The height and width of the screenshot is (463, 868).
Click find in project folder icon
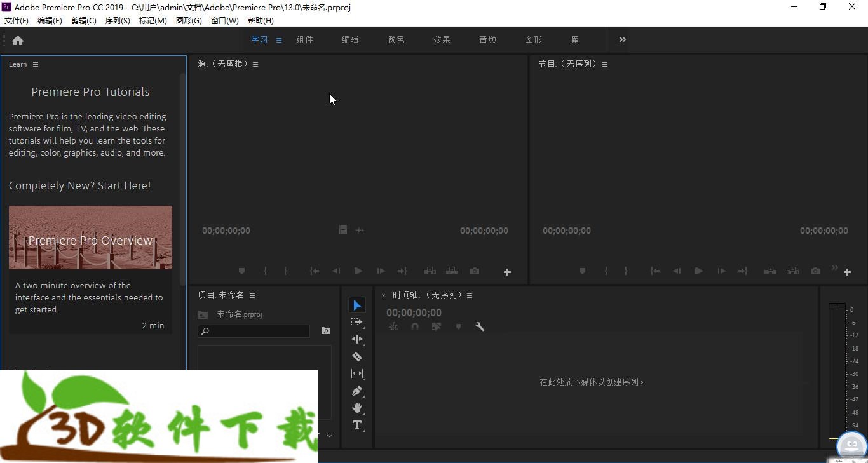(326, 331)
